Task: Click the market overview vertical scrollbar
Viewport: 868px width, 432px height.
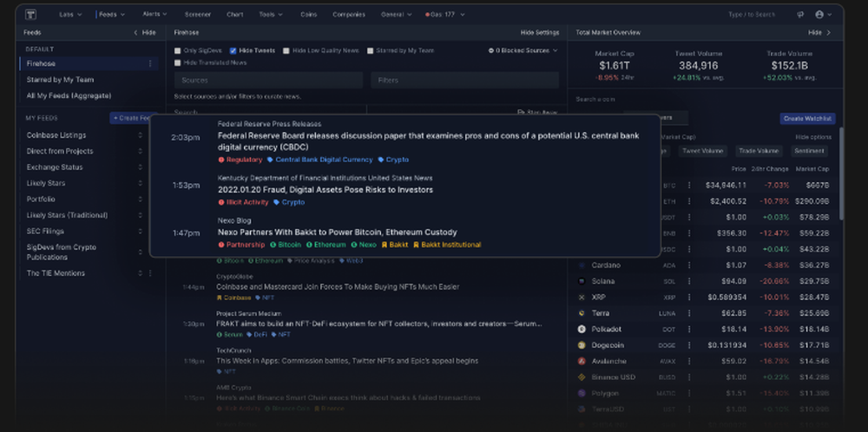Action: click(x=841, y=174)
